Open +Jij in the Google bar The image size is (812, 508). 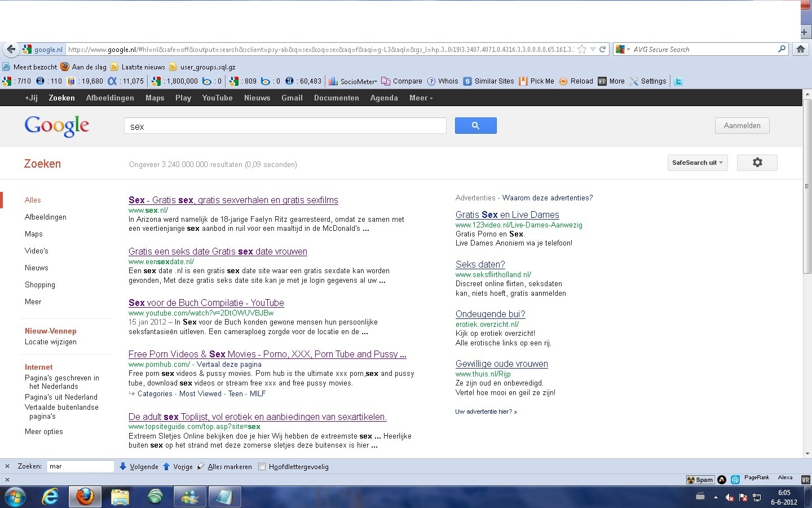32,98
